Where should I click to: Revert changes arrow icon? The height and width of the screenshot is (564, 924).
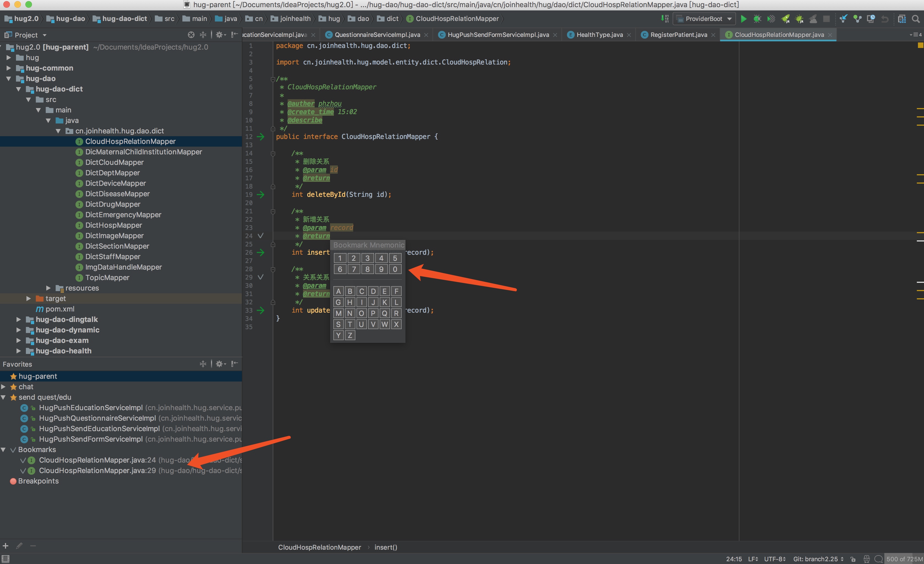[x=885, y=19]
